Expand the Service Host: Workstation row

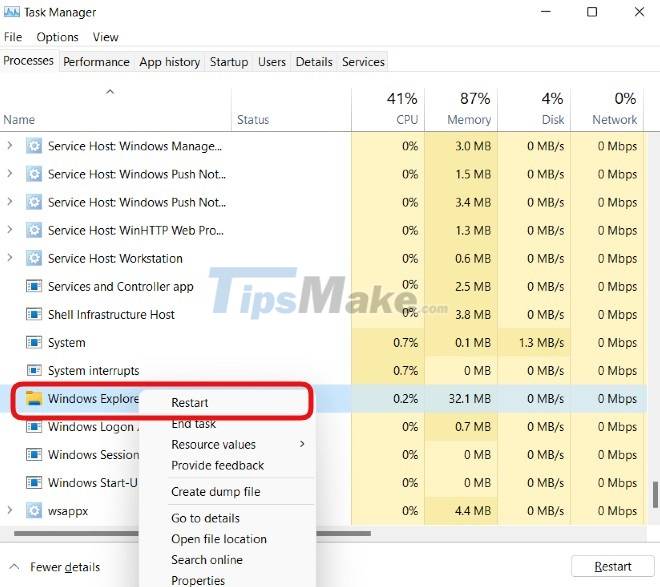coord(10,258)
